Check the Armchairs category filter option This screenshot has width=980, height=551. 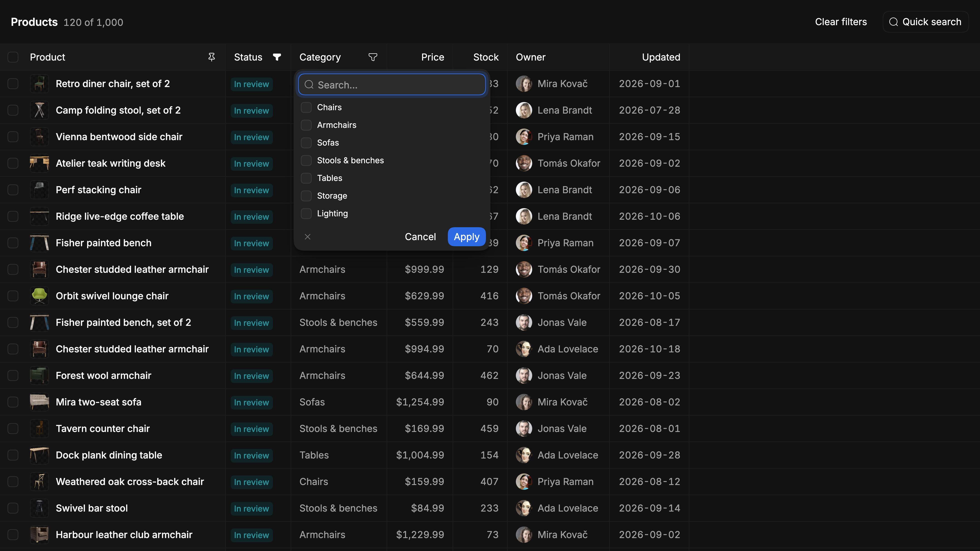[306, 125]
